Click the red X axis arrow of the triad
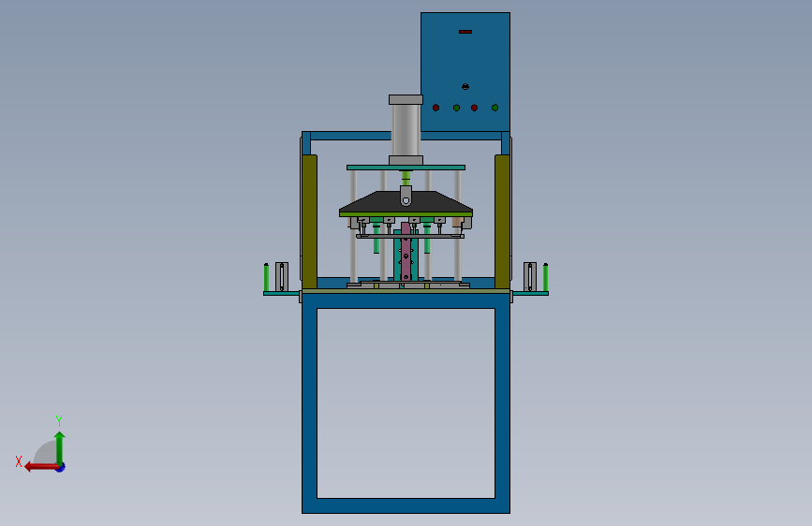Viewport: 812px width, 526px height. 41,467
